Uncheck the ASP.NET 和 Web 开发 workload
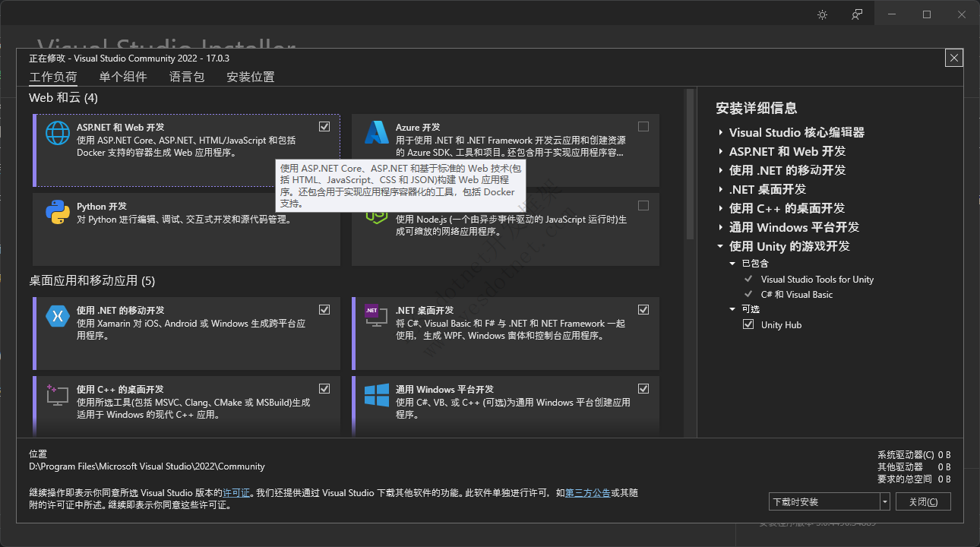Viewport: 980px width, 547px height. (324, 126)
